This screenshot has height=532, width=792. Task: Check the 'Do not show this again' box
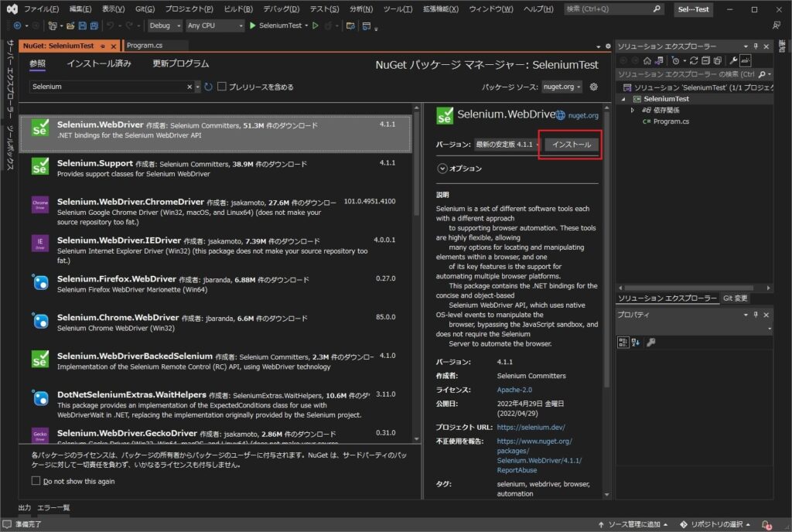click(x=36, y=481)
